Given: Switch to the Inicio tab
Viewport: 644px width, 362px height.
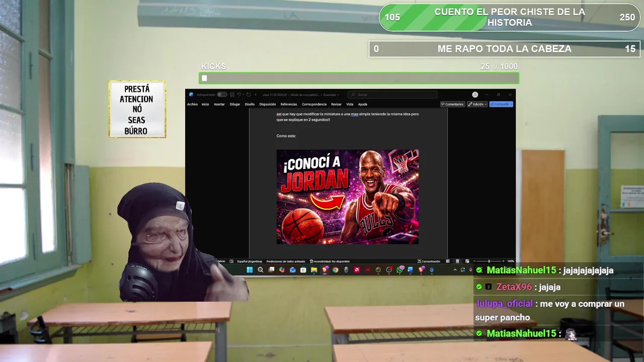Looking at the screenshot, I should point(205,104).
